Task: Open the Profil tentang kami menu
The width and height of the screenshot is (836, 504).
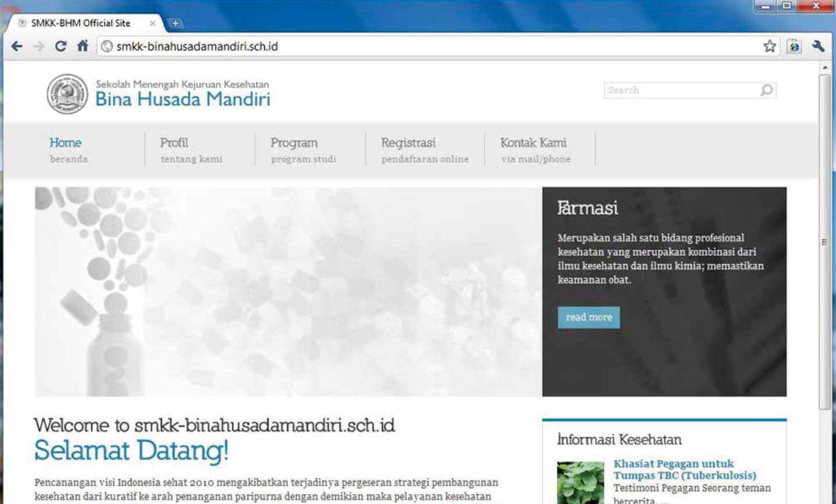Action: tap(191, 150)
